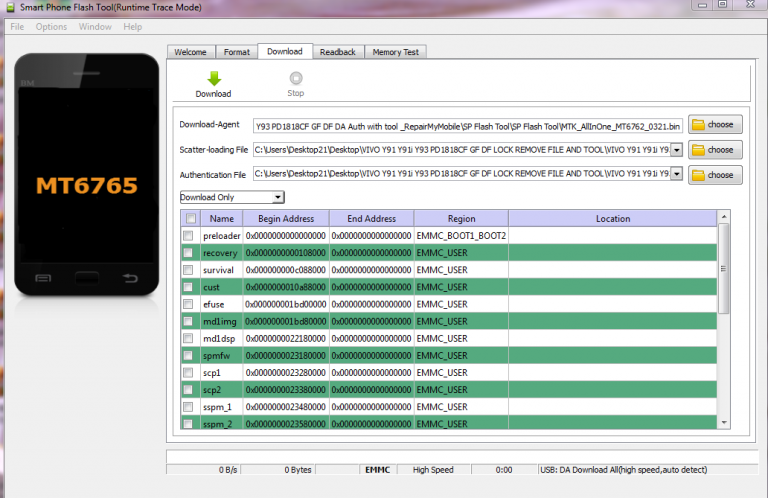Click folder icon to choose Authentication File
This screenshot has width=768, height=498.
point(698,174)
